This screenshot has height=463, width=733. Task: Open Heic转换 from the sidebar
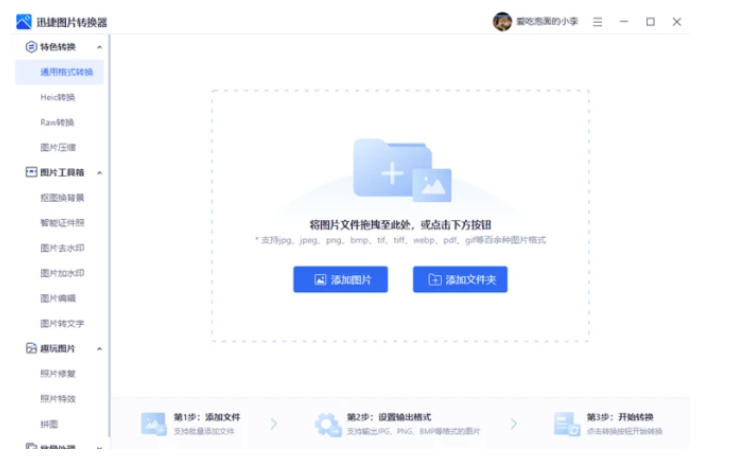click(x=57, y=97)
